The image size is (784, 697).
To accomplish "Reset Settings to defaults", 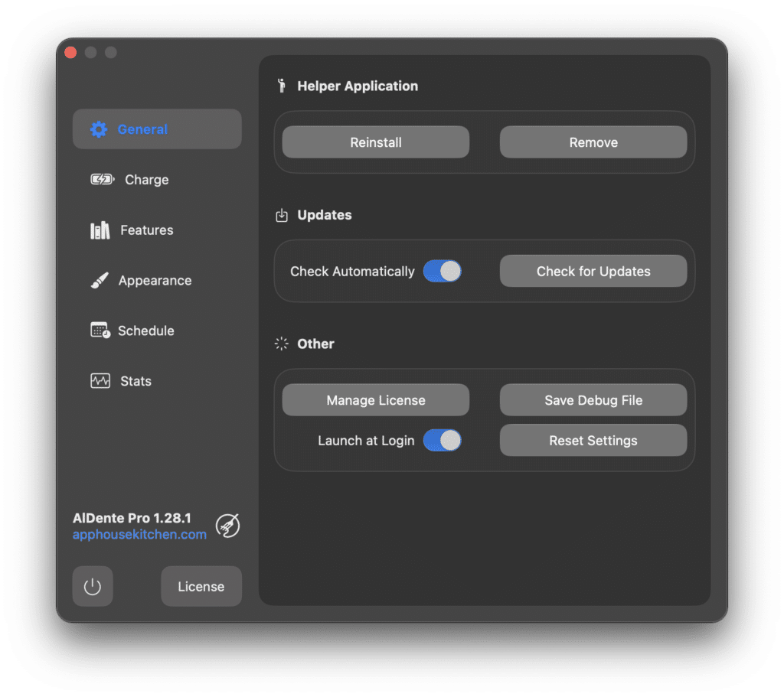I will 593,441.
